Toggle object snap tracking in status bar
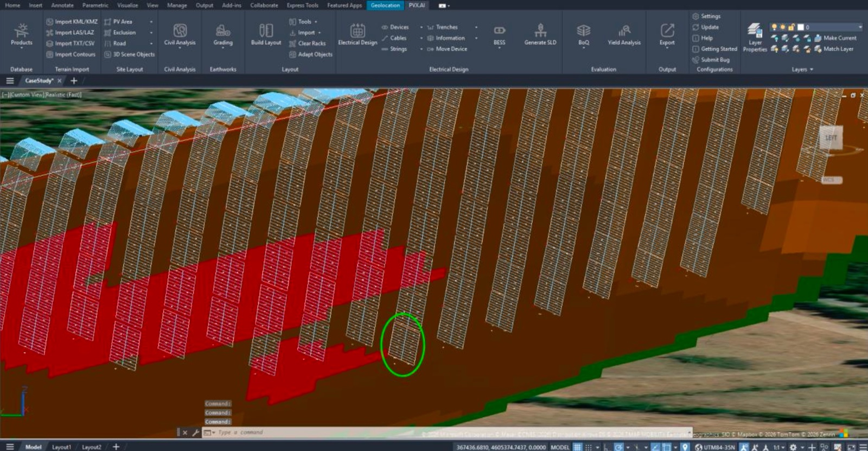This screenshot has height=451, width=868. 655,447
